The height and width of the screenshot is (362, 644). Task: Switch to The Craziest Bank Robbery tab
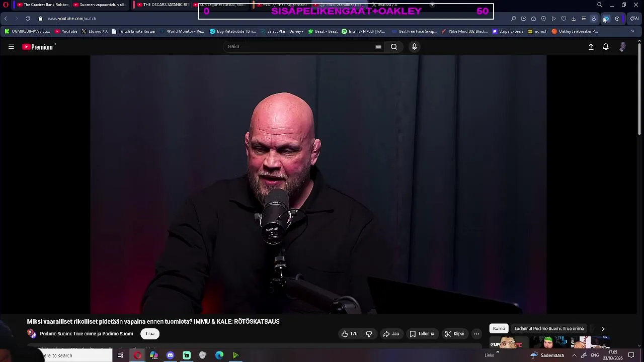point(43,5)
